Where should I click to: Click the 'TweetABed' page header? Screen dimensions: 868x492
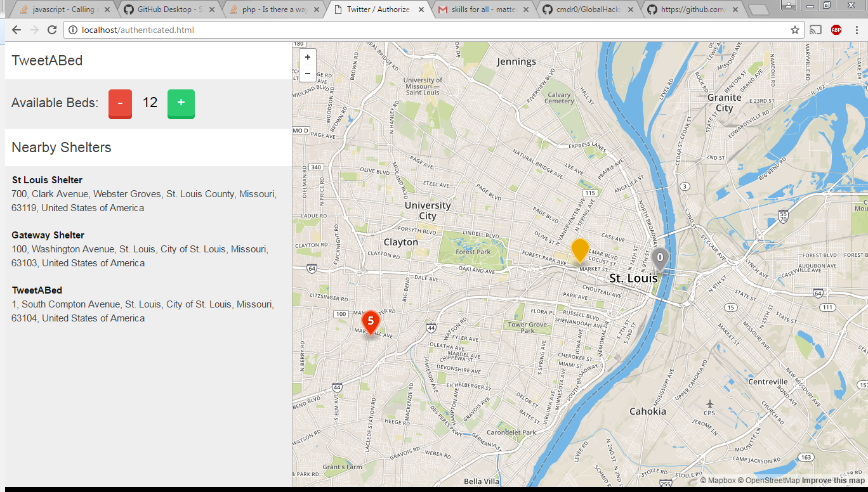47,61
